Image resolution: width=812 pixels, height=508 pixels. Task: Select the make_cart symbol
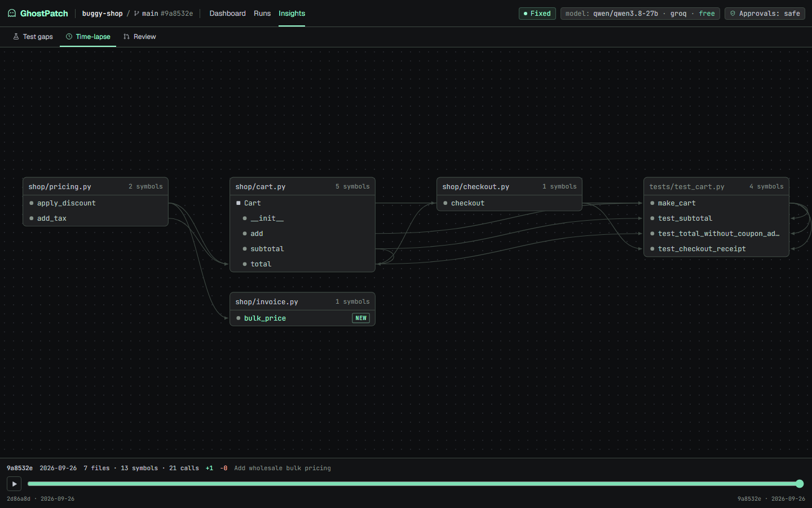tap(716, 203)
